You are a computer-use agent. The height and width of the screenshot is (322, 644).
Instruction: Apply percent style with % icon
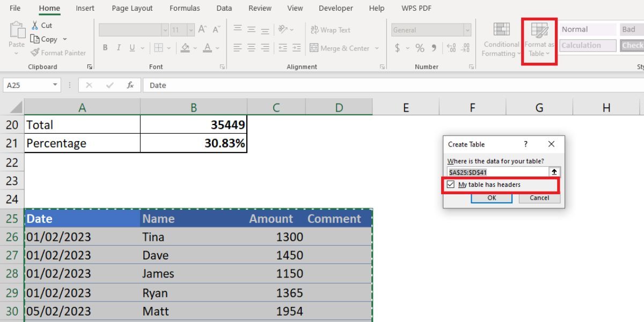(420, 48)
